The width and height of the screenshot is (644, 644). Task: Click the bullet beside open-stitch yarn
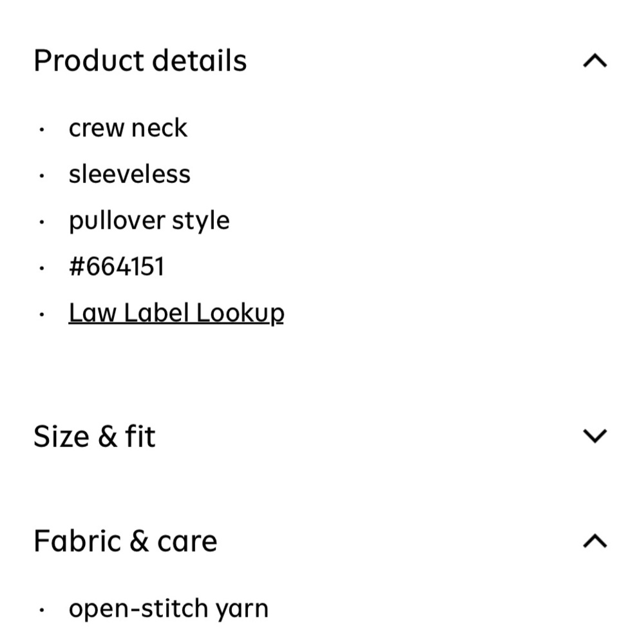click(41, 611)
